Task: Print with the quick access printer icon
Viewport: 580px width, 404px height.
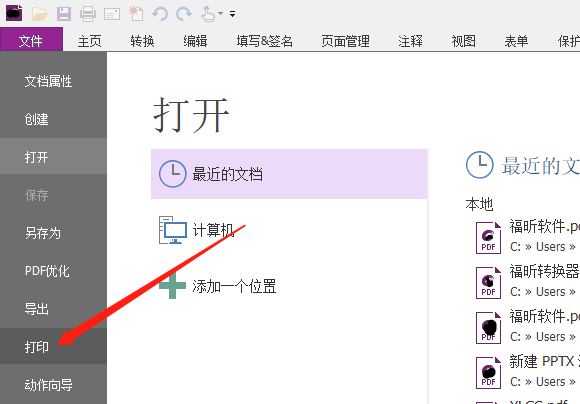Action: tap(88, 14)
